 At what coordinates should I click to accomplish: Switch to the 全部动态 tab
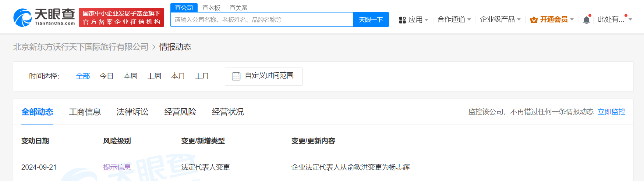coord(37,112)
